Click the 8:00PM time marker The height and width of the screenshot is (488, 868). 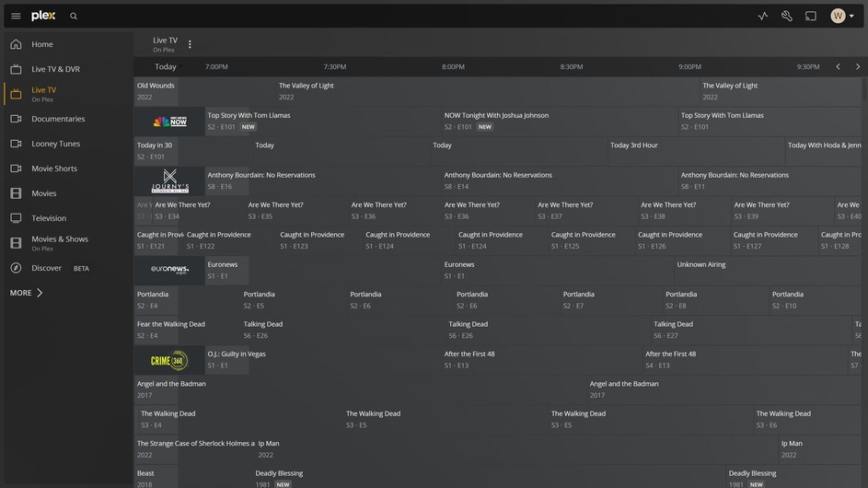453,66
